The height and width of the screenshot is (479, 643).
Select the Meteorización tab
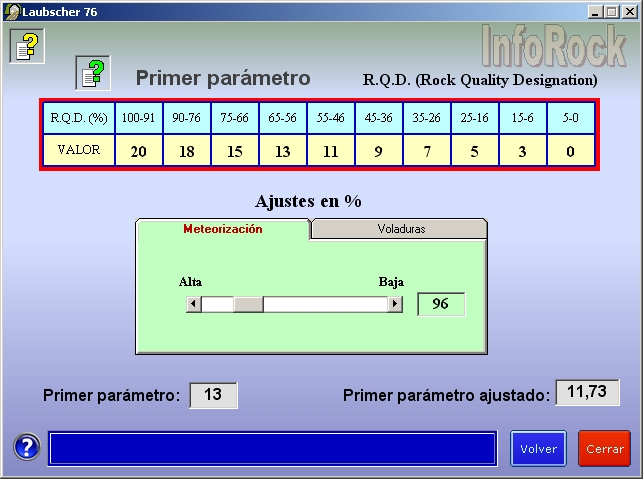pos(222,229)
